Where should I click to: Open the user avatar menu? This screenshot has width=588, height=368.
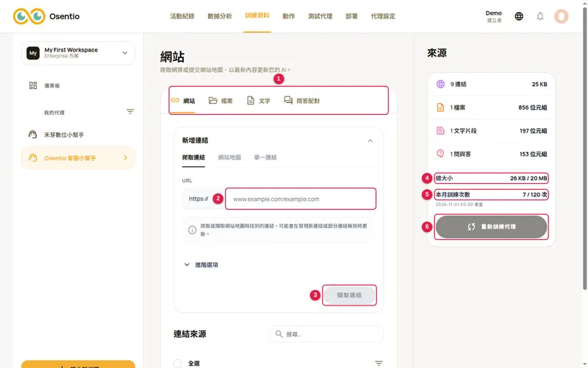point(562,16)
